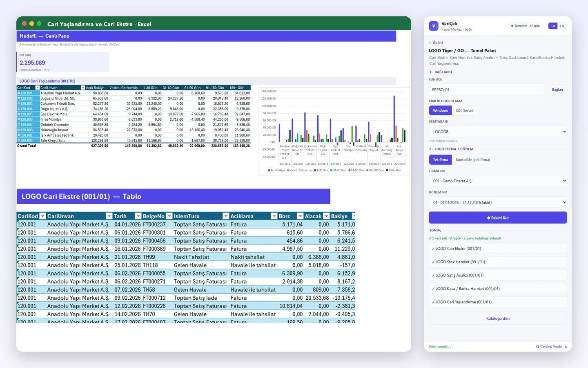Open the IslemTuru column filter dropdown
The width and height of the screenshot is (588, 368).
pos(226,216)
